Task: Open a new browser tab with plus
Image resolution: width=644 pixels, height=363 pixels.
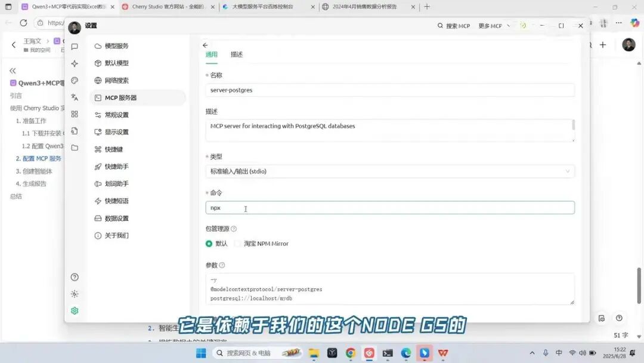Action: tap(427, 7)
